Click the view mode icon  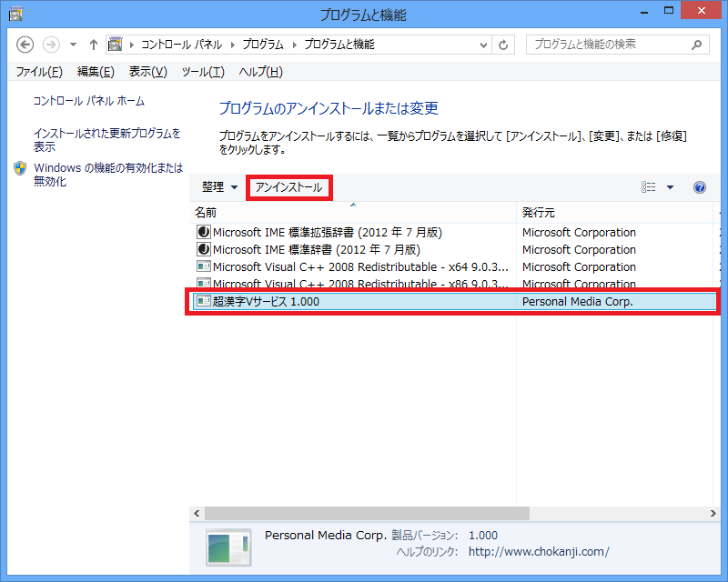(x=649, y=187)
